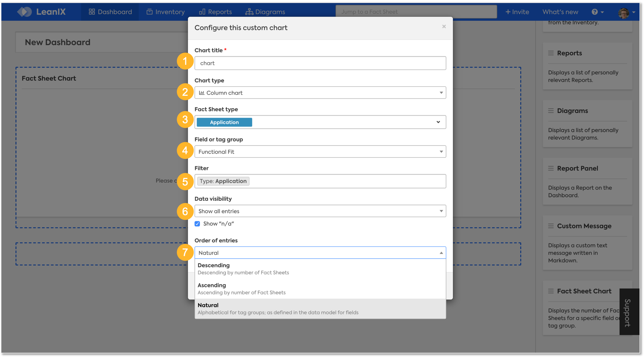Click the Diagrams widget drag handle icon

click(551, 111)
